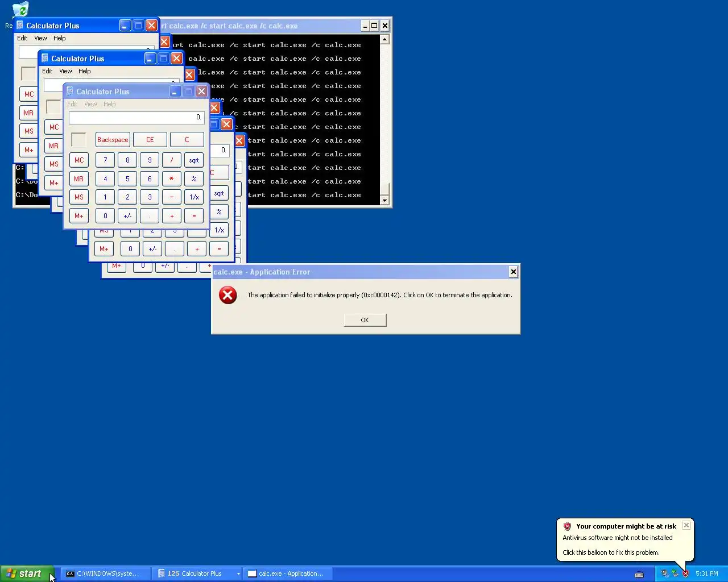
Task: Click CE on the front full-keypad calculator
Action: point(150,140)
